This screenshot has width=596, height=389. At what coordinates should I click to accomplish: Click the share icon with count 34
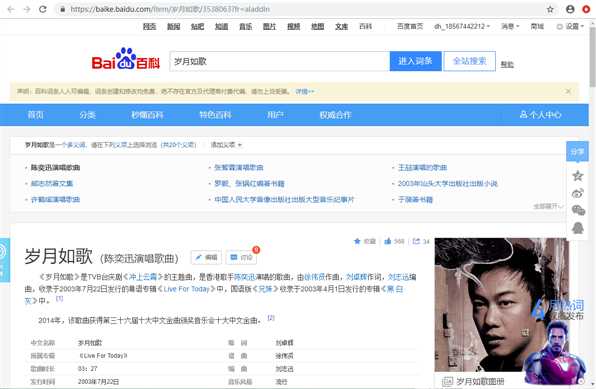(417, 241)
